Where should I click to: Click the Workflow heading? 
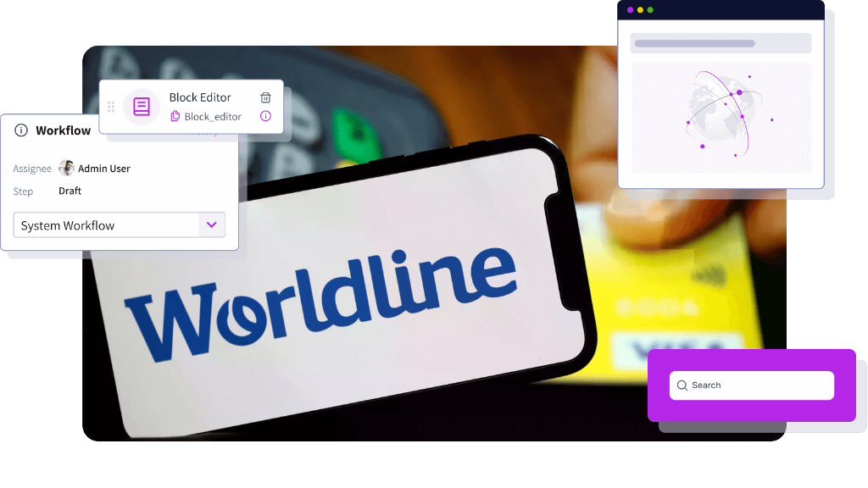pyautogui.click(x=63, y=130)
